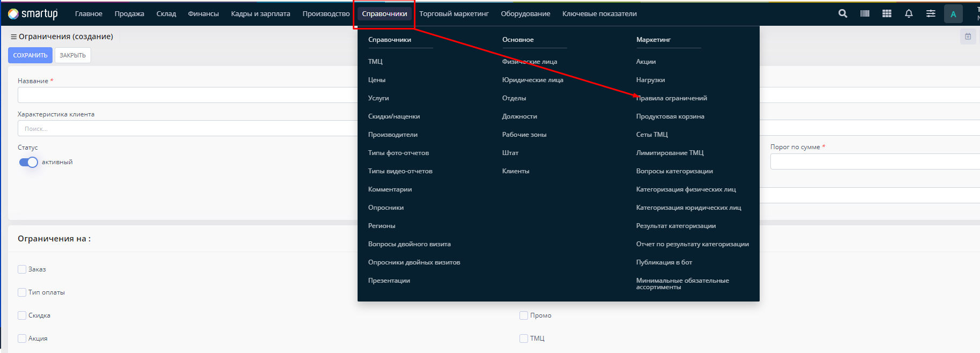The width and height of the screenshot is (980, 353).
Task: Open the Характеристика клиента search dropdown
Action: (188, 128)
